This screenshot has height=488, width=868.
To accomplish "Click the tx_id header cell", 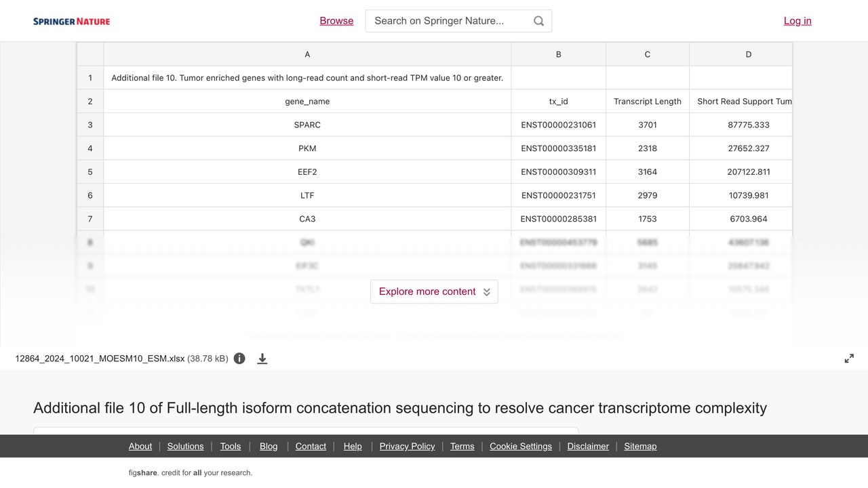I will click(x=558, y=101).
